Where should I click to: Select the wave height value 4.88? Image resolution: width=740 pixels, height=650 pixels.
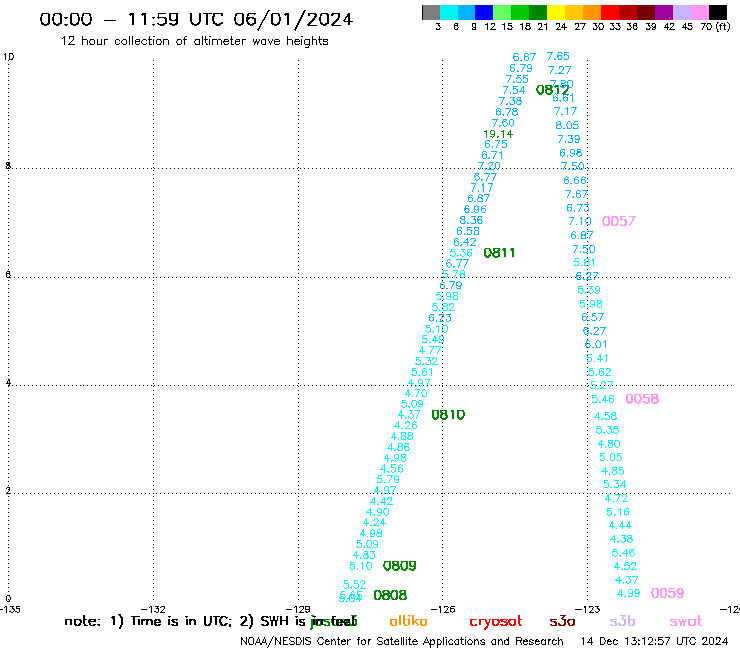[x=402, y=436]
